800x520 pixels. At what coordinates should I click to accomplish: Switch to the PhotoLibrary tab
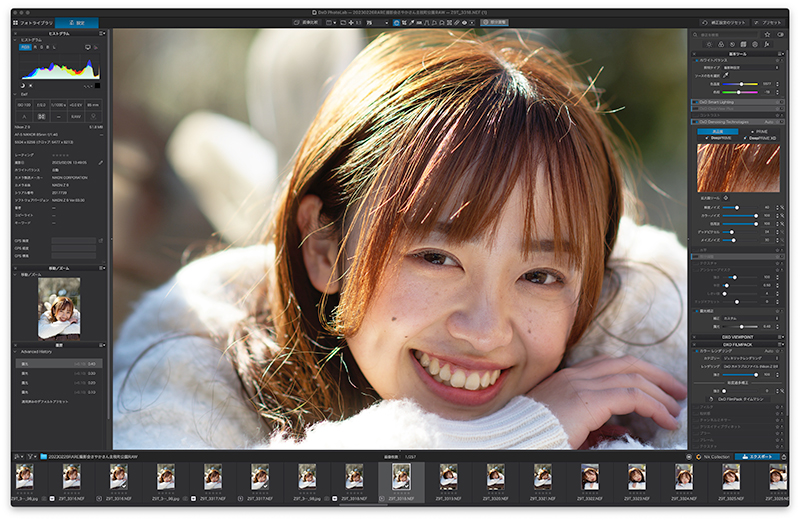(x=33, y=22)
